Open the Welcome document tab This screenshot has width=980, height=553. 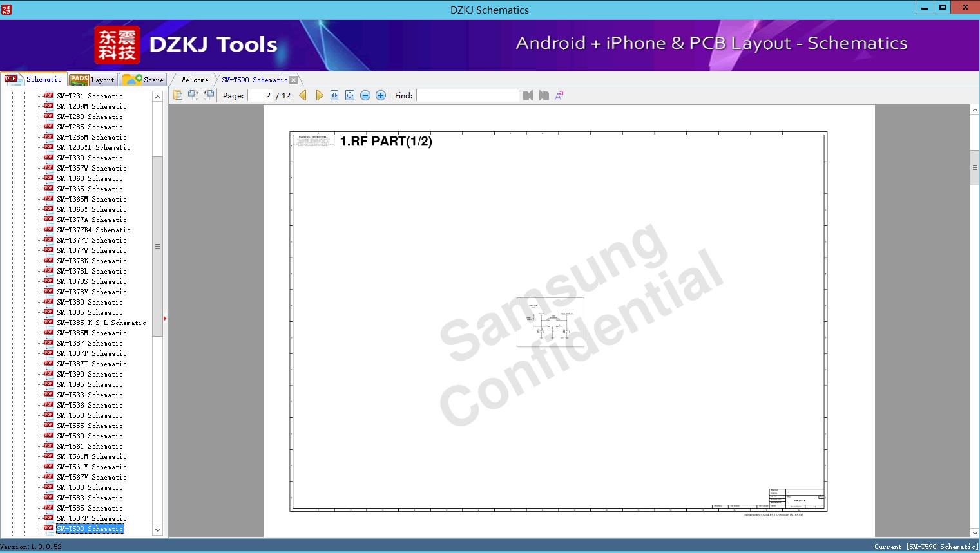195,80
